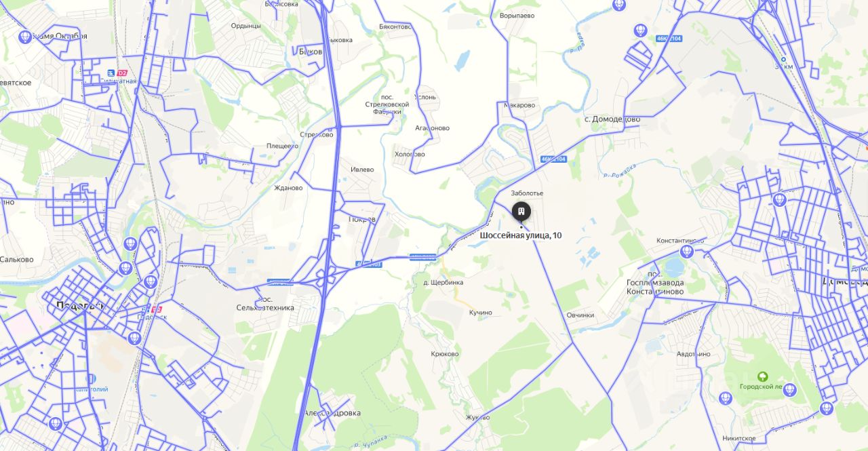This screenshot has height=451, width=868.
Task: Select the Александровка village label
Action: [x=332, y=413]
